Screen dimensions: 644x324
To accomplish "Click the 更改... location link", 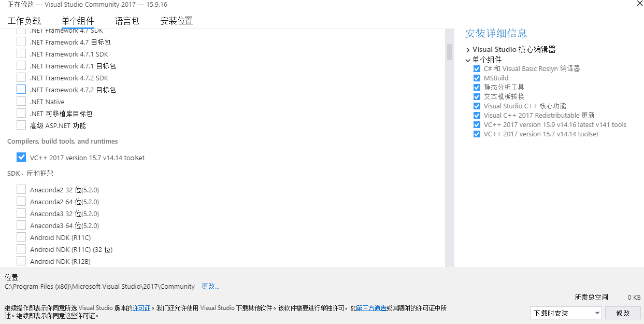I will pyautogui.click(x=210, y=286).
